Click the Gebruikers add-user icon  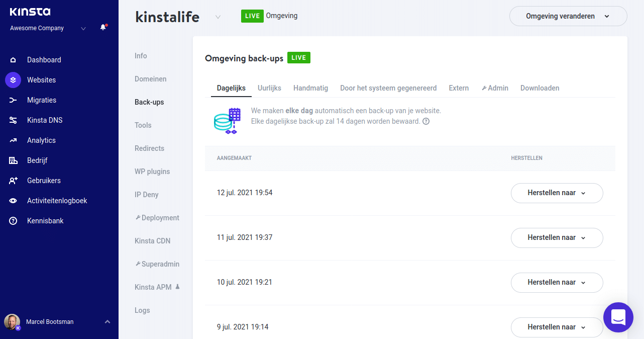pos(13,181)
